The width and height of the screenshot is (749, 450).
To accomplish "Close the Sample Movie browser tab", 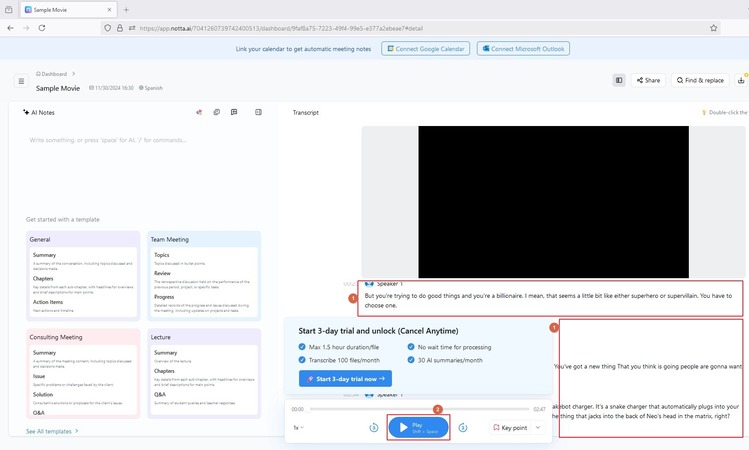I will click(x=109, y=10).
